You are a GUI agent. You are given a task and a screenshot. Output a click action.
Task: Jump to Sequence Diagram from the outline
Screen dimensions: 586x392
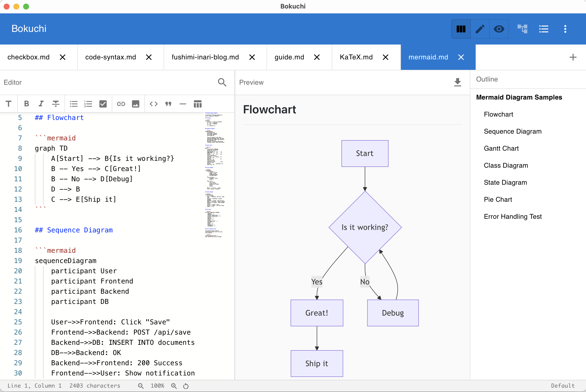coord(512,131)
